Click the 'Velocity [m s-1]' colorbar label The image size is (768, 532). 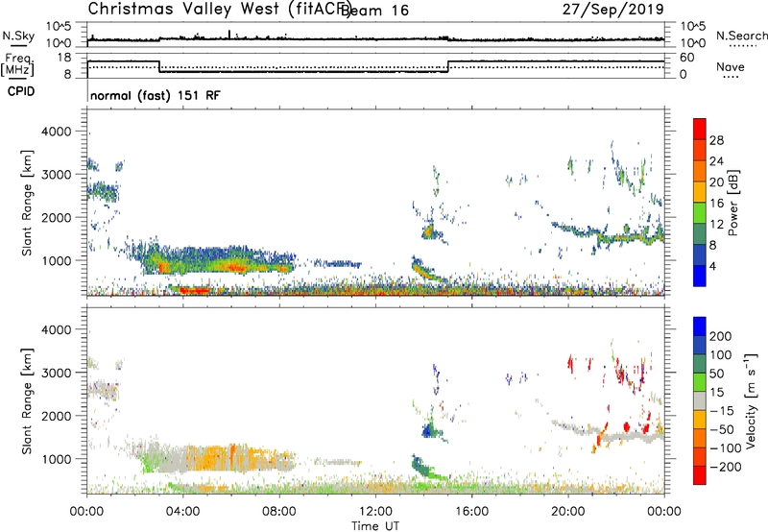[751, 400]
